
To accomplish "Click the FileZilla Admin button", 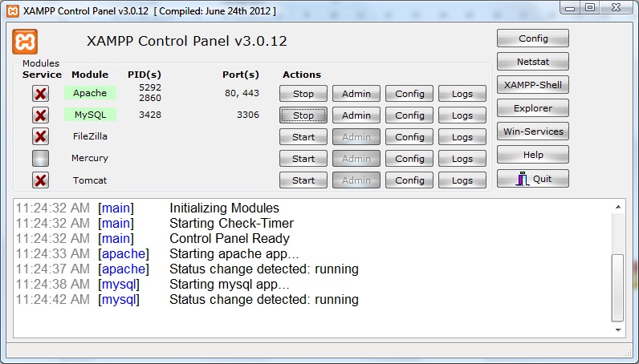I will (356, 137).
